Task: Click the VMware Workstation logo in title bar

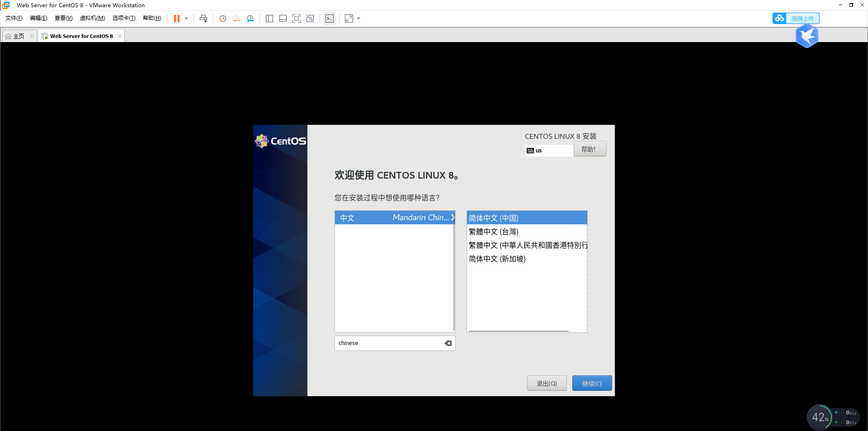Action: pos(6,5)
